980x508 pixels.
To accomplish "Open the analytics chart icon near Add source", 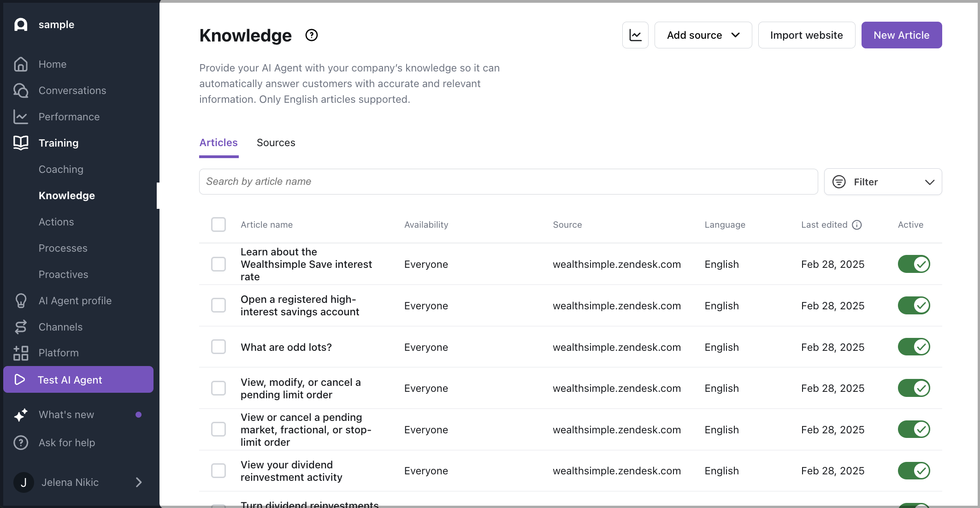I will pyautogui.click(x=635, y=35).
